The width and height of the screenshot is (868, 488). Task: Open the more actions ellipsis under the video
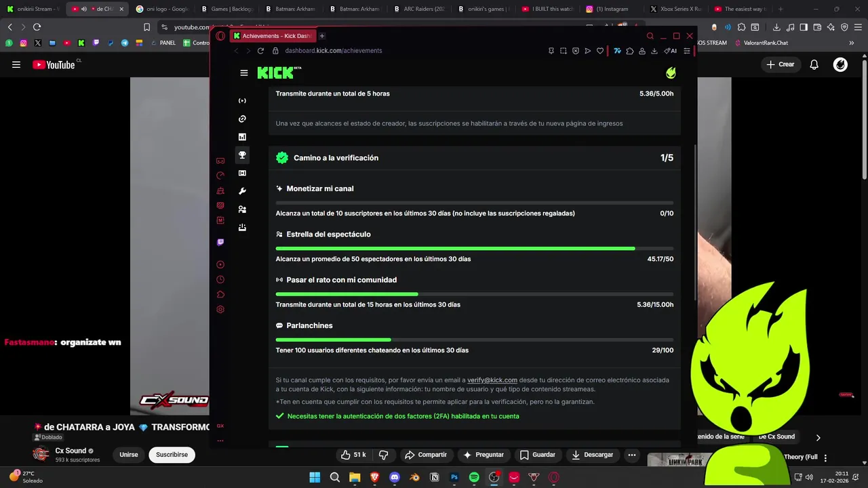[x=632, y=455]
